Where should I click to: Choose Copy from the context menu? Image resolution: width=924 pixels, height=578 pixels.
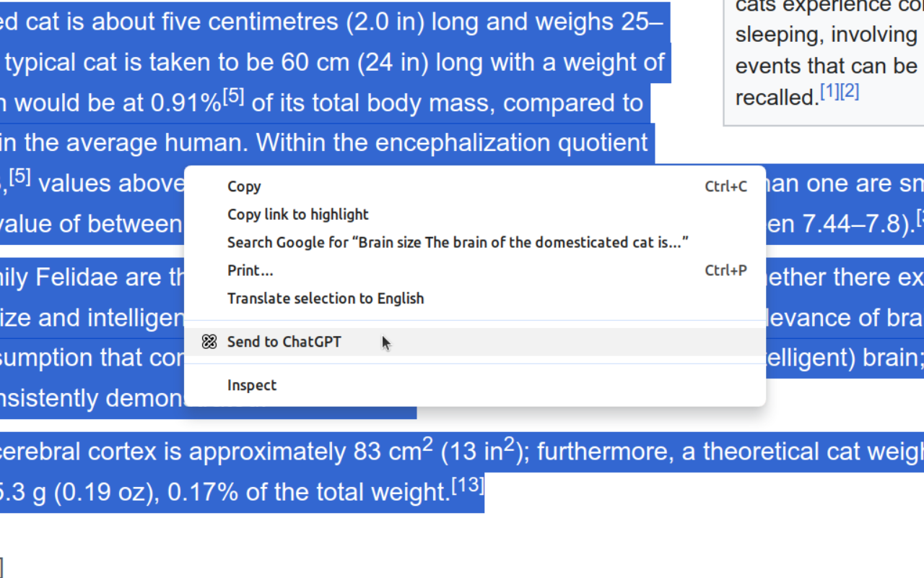tap(244, 186)
